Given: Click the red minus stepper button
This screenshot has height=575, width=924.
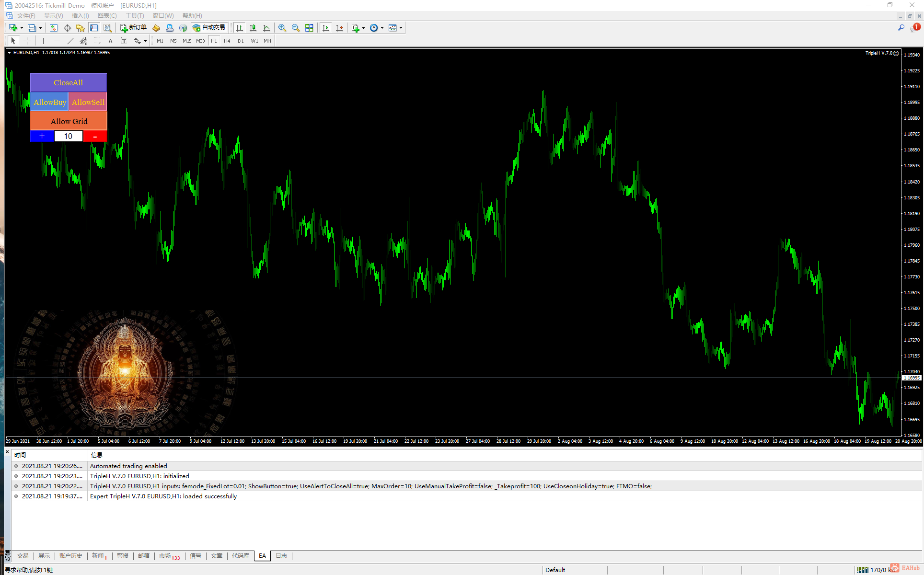Looking at the screenshot, I should point(95,136).
